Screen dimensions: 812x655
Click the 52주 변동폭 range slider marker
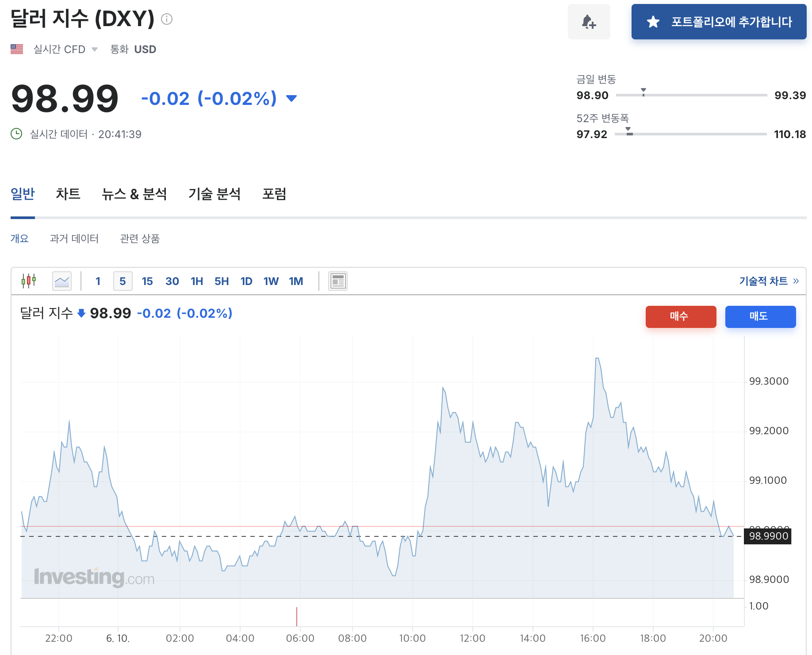click(x=628, y=131)
